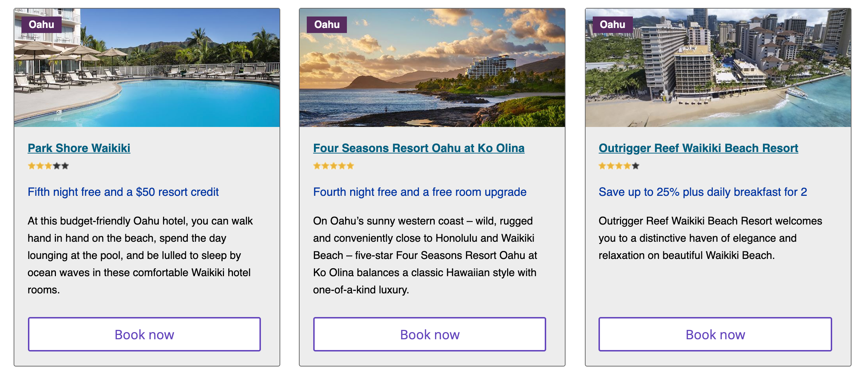This screenshot has width=868, height=378.
Task: Click the Oahu tag on the sunset photo
Action: coord(327,25)
